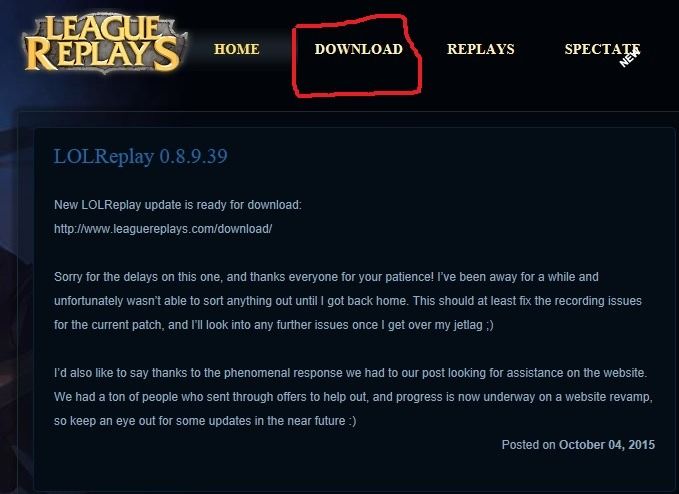The image size is (679, 494).
Task: Click the 'so keep an eye out' line
Action: [x=205, y=421]
